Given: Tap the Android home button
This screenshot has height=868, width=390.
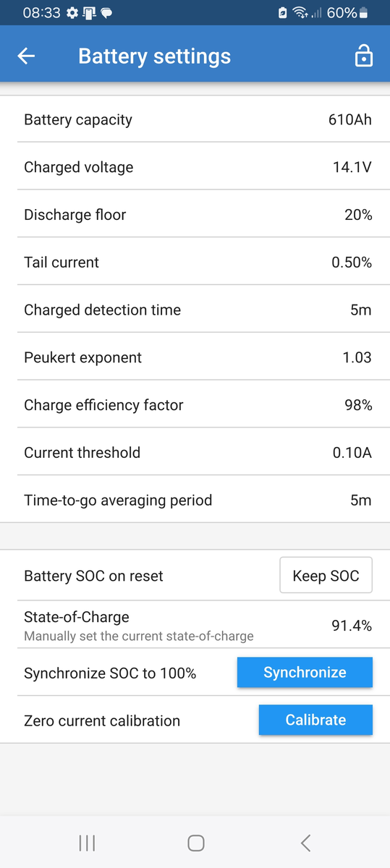Looking at the screenshot, I should point(195,843).
